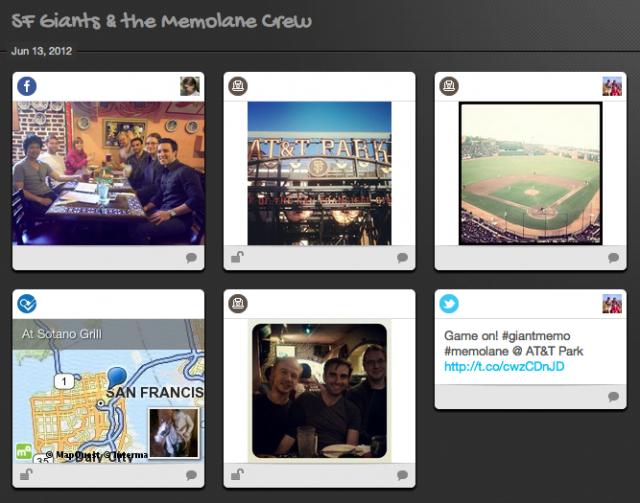The image size is (640, 503).
Task: Click the San Francisco map at Sotano Grill
Action: [108, 391]
